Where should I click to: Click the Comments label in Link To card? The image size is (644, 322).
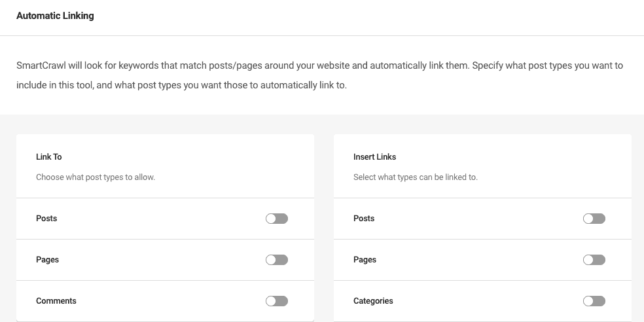[56, 301]
